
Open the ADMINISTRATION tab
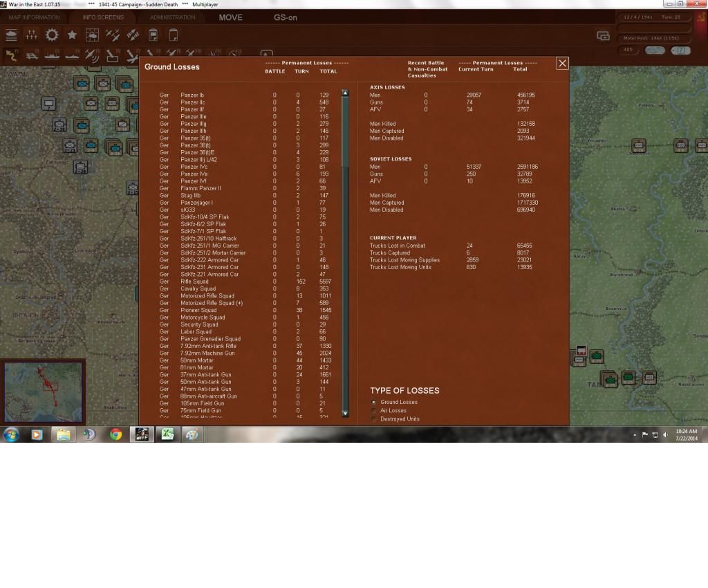tap(172, 17)
